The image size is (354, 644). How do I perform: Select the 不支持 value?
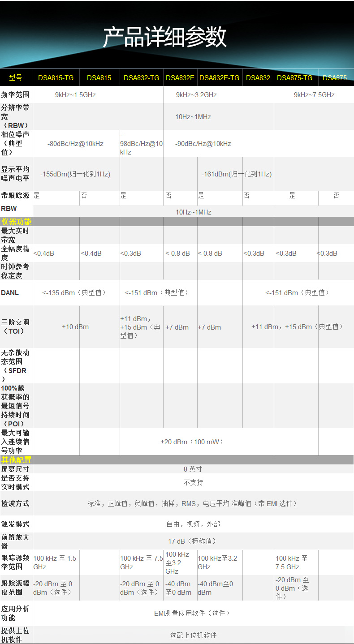click(193, 483)
